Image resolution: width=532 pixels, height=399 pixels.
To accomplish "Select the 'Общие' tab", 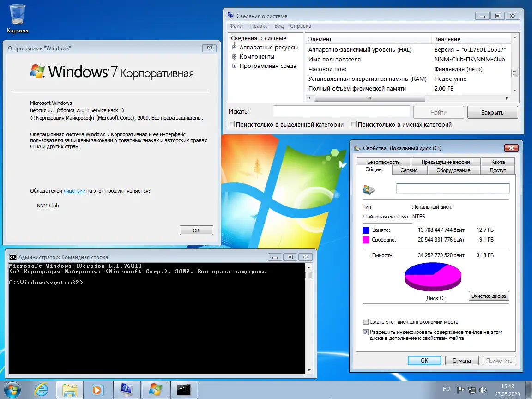I will coord(374,169).
